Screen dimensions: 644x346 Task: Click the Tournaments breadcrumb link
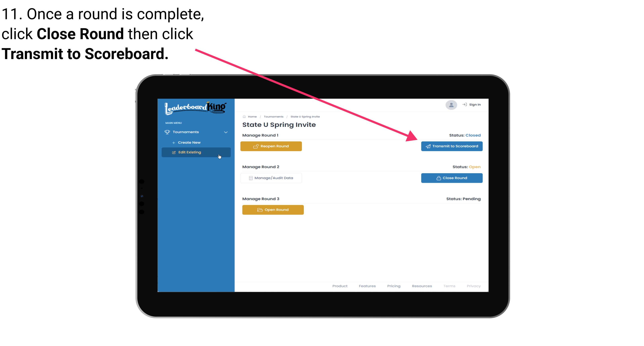point(273,116)
